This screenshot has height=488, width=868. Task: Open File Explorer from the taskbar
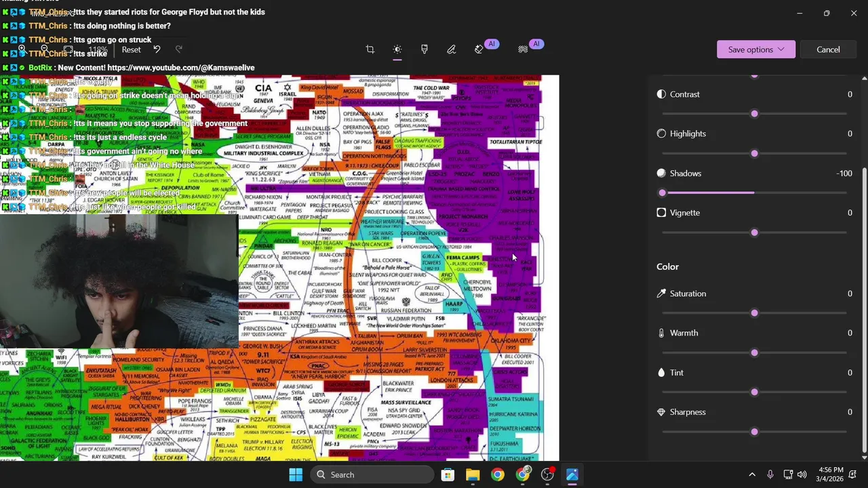tap(473, 474)
